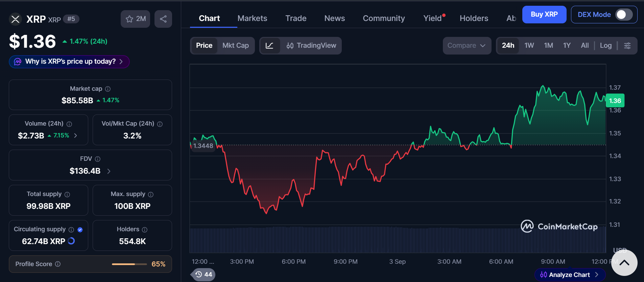Click the Profile Score progress bar
The image size is (644, 282).
pyautogui.click(x=129, y=264)
